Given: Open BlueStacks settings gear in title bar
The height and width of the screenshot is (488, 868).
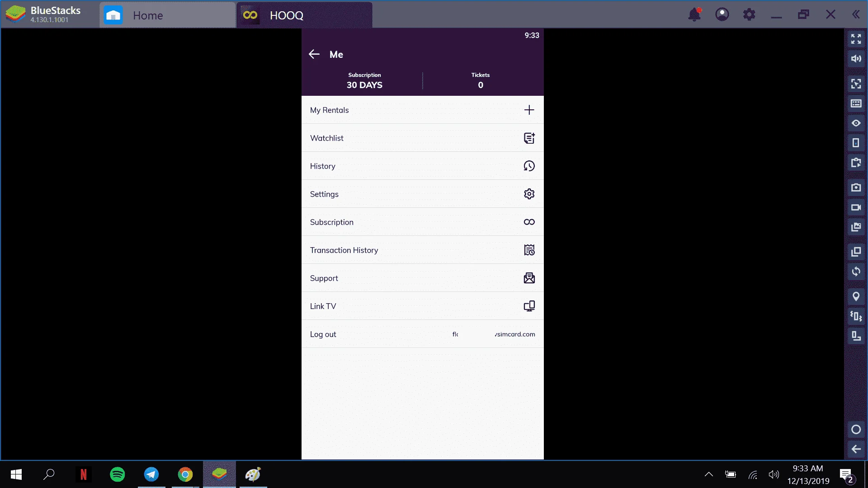Looking at the screenshot, I should point(749,14).
